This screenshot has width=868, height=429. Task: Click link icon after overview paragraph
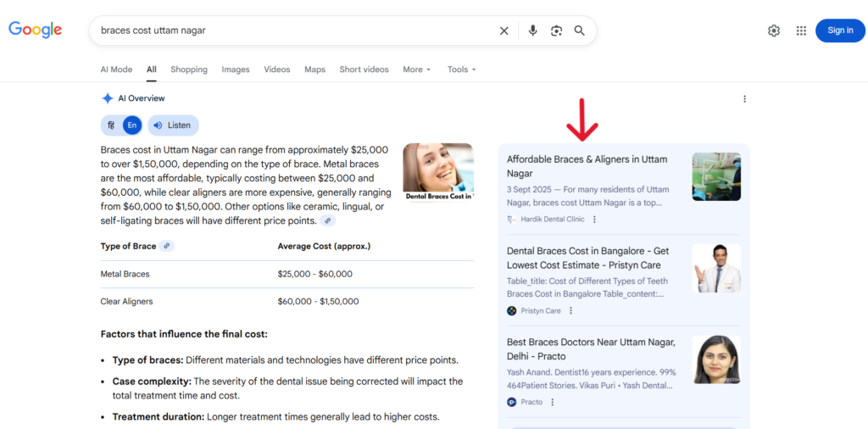click(328, 221)
